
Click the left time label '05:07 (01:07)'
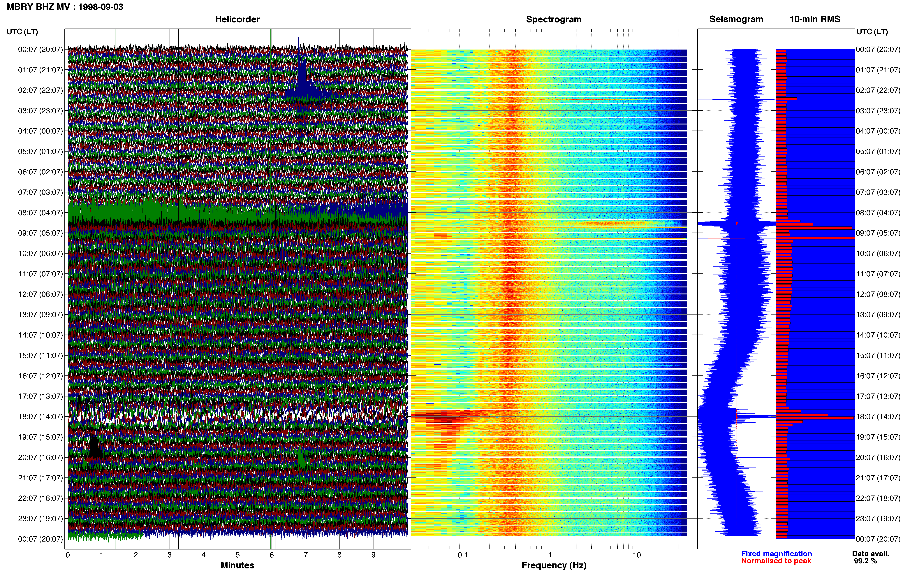click(40, 152)
